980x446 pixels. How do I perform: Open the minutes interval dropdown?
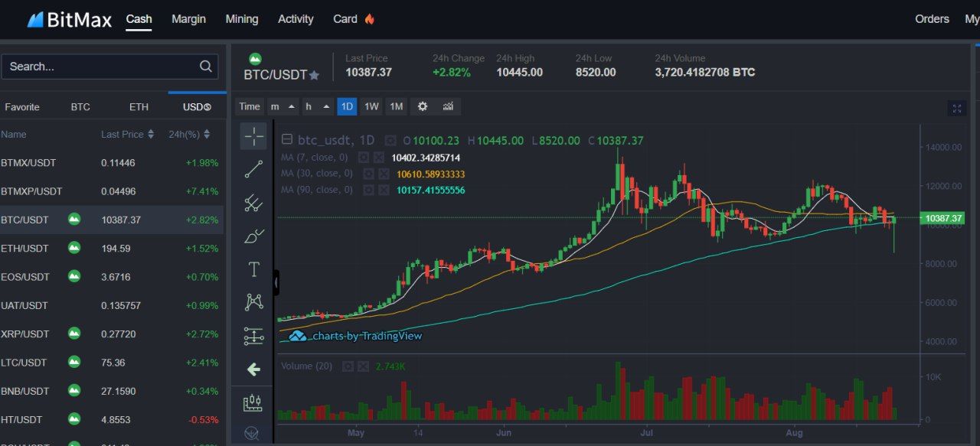click(x=283, y=106)
